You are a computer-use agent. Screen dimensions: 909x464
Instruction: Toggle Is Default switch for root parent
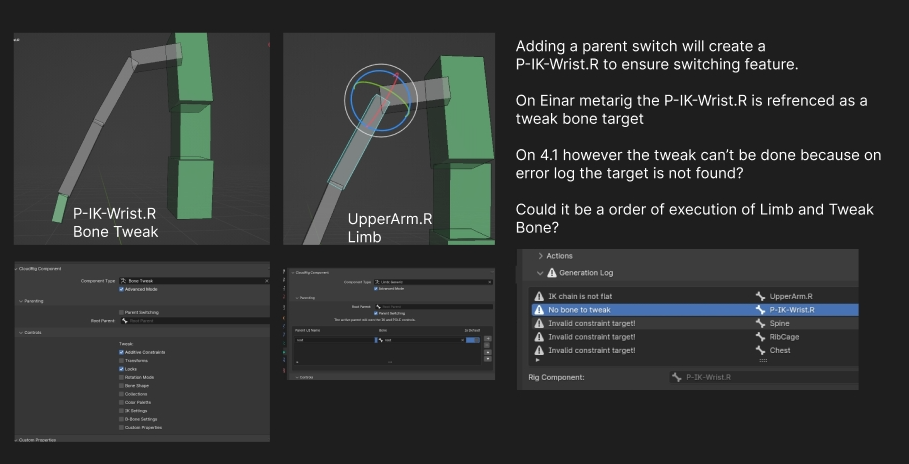click(472, 340)
